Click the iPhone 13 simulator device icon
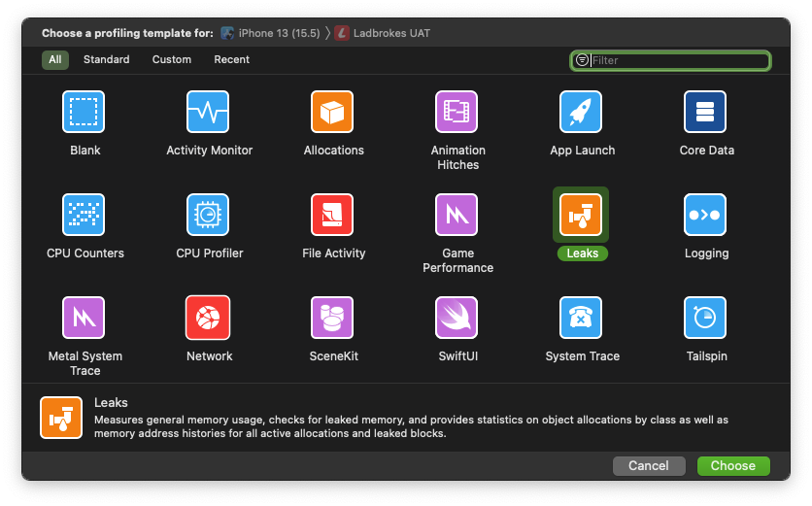812x506 pixels. 227,33
